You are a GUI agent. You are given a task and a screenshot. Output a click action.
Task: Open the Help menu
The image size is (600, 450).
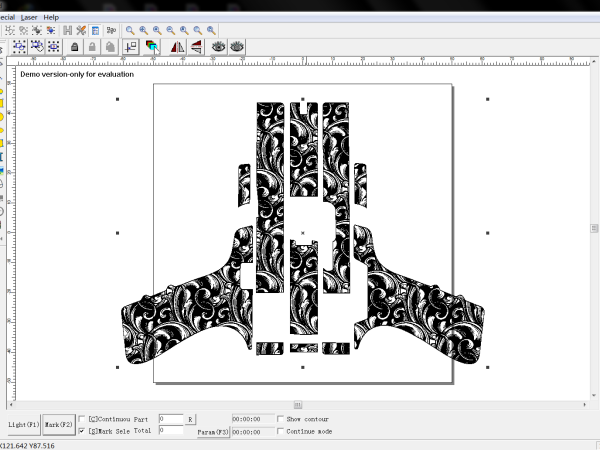pos(51,17)
